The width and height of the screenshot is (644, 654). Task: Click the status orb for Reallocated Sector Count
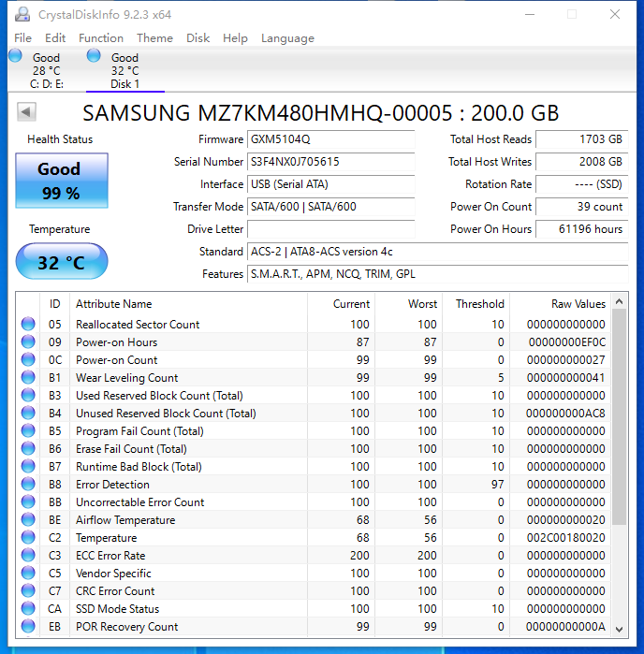28,324
